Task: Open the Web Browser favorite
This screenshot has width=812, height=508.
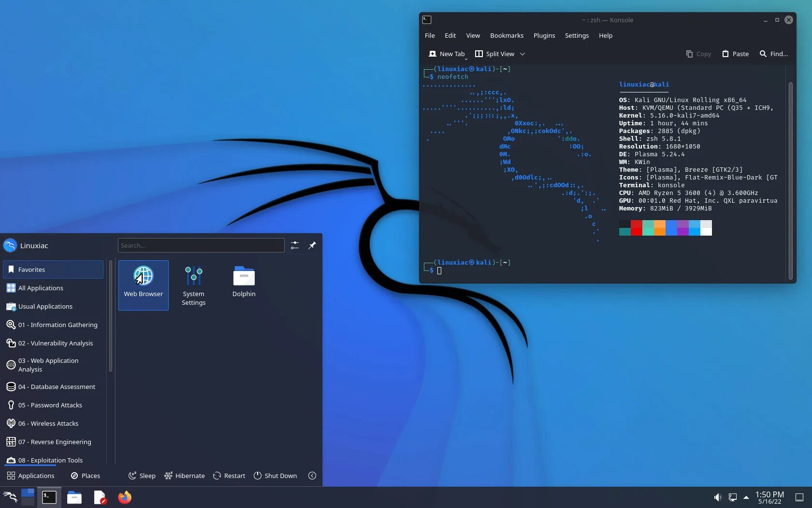Action: click(144, 285)
